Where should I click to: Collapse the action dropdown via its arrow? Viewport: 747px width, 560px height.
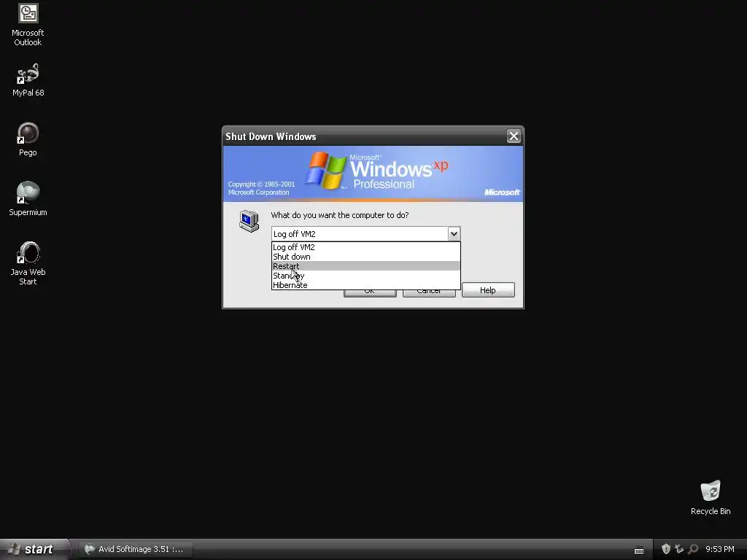[454, 234]
